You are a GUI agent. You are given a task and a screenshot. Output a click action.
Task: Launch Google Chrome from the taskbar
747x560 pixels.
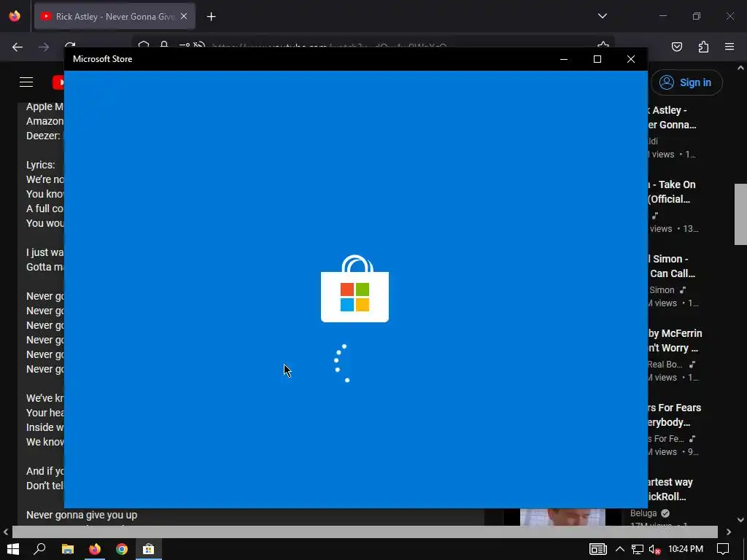pyautogui.click(x=122, y=549)
